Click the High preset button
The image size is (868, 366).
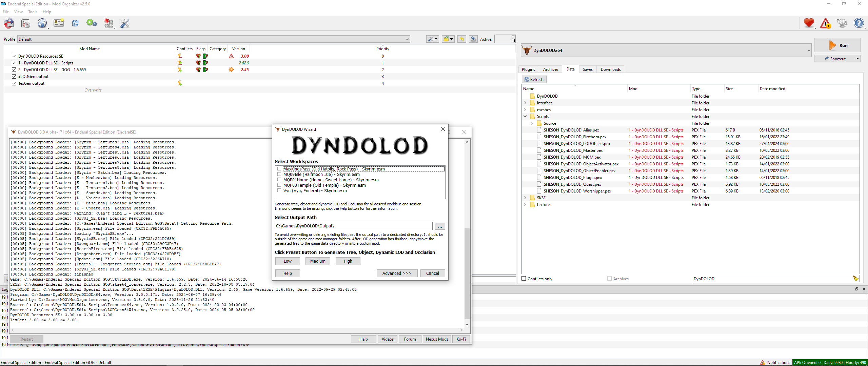[x=348, y=261]
